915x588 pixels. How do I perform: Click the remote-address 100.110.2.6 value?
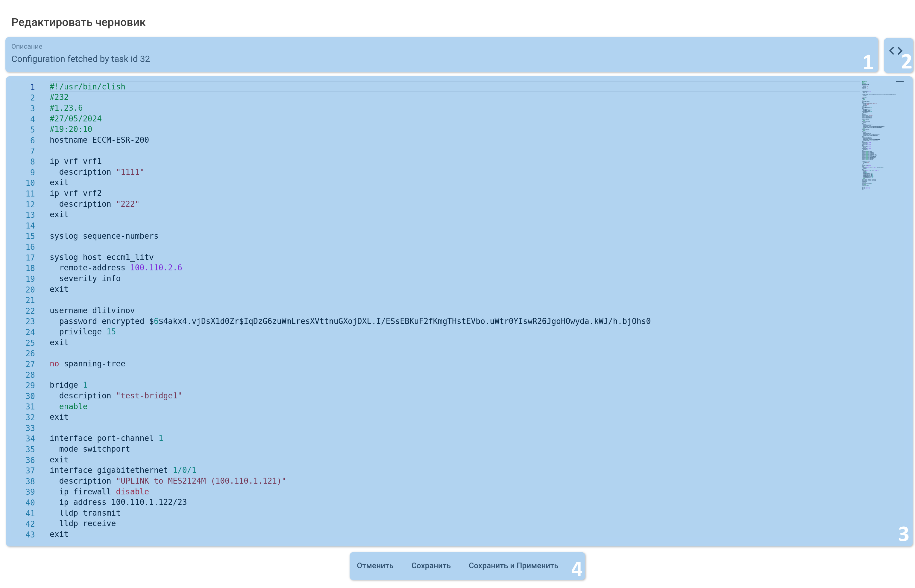[156, 268]
